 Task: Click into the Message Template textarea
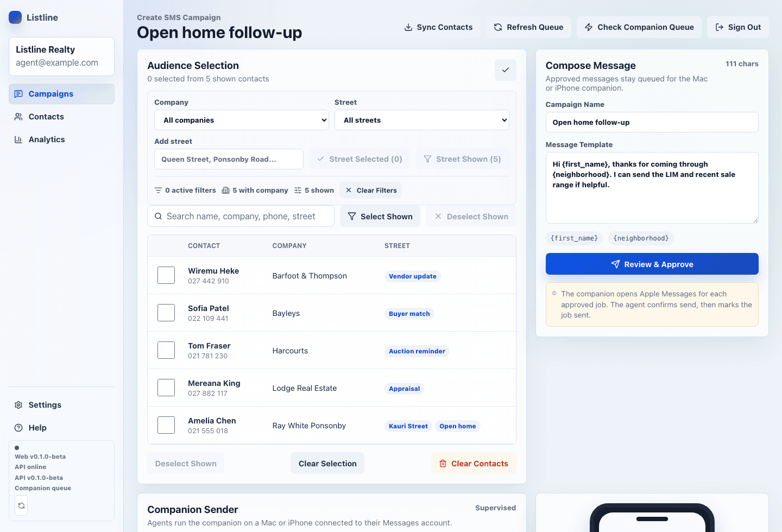[x=652, y=188]
